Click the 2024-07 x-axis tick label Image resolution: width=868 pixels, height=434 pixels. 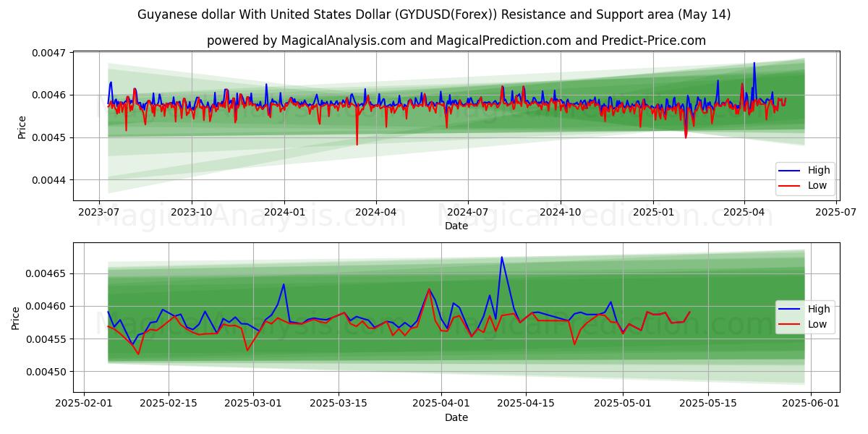(468, 213)
